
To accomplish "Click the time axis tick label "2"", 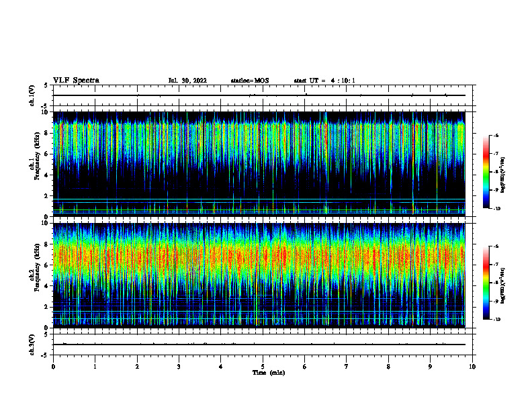I will point(137,367).
